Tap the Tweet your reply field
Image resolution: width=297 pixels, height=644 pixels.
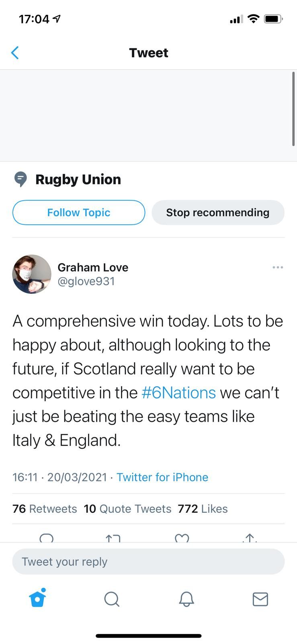click(x=148, y=561)
